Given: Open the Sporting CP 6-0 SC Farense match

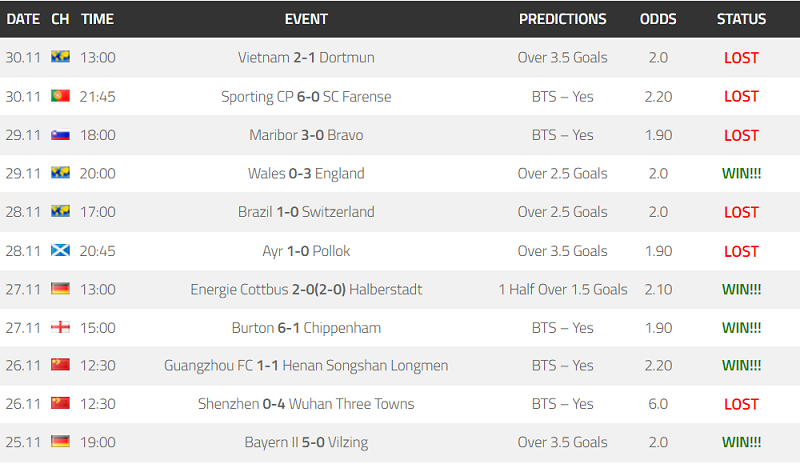Looking at the screenshot, I should 306,96.
